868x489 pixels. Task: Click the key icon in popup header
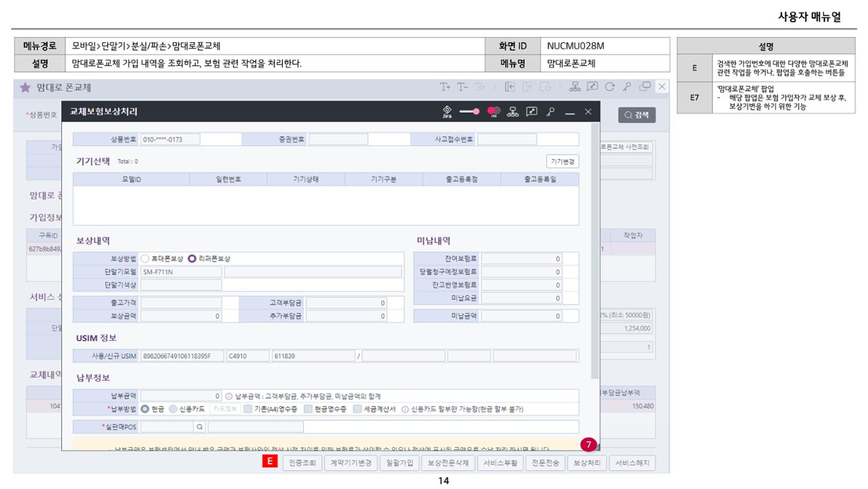[x=550, y=112]
